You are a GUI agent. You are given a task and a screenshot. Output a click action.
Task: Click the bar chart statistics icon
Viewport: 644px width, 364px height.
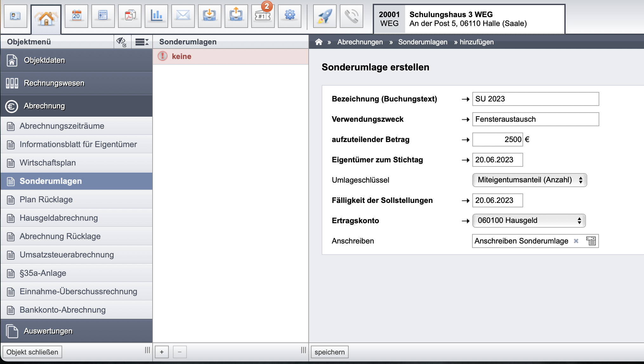pos(156,16)
